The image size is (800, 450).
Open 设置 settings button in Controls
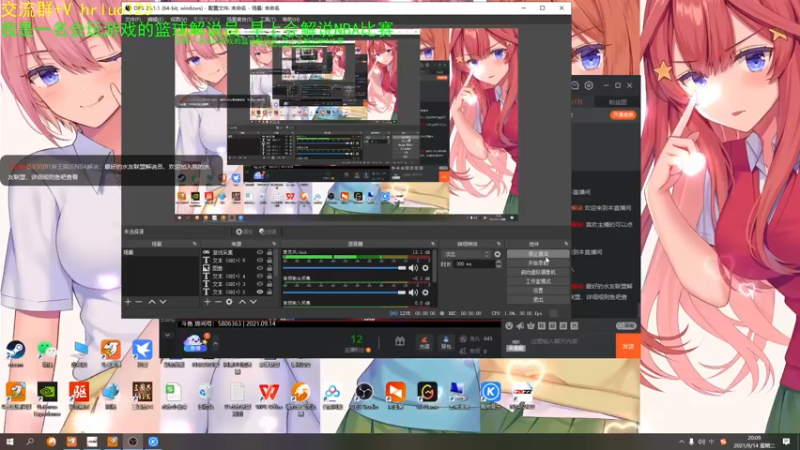(538, 290)
